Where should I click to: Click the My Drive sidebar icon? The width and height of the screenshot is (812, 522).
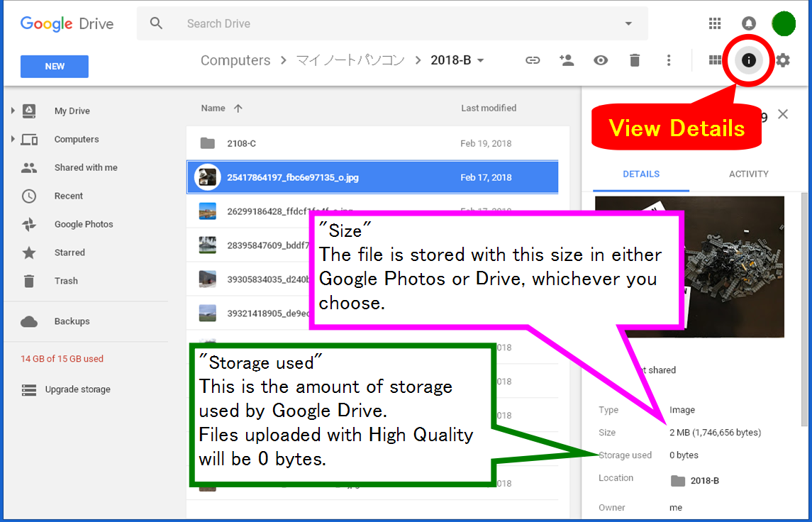29,111
